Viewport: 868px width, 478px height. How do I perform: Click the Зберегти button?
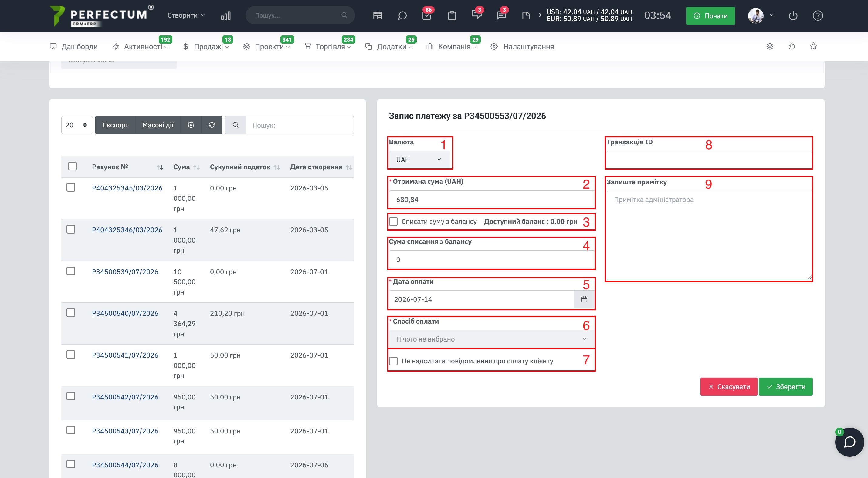point(785,386)
